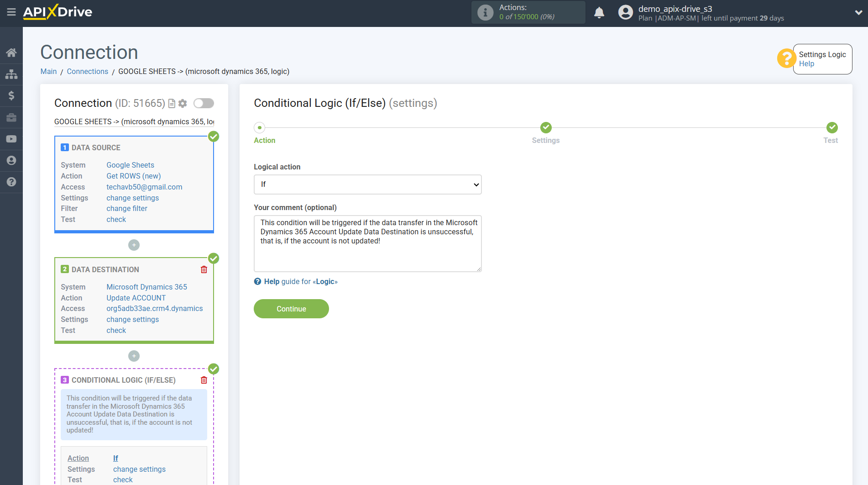Select the Settings step

click(x=546, y=128)
